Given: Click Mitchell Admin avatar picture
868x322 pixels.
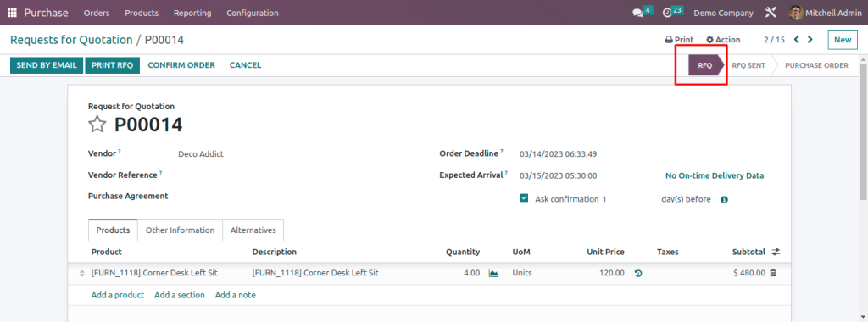Looking at the screenshot, I should tap(795, 13).
